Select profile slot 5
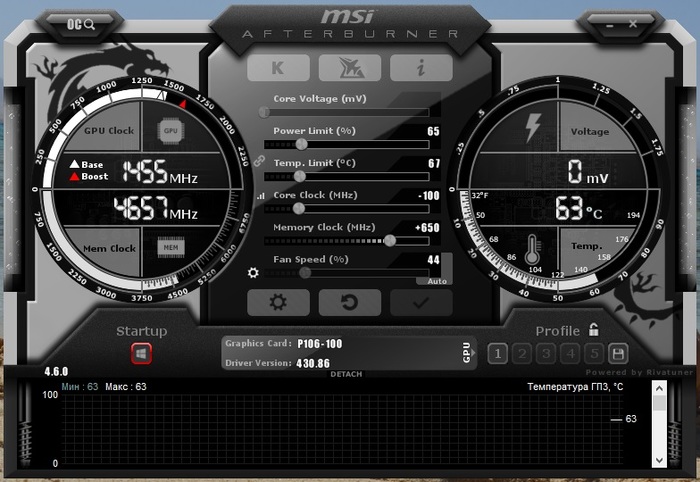The height and width of the screenshot is (482, 700). 594,354
